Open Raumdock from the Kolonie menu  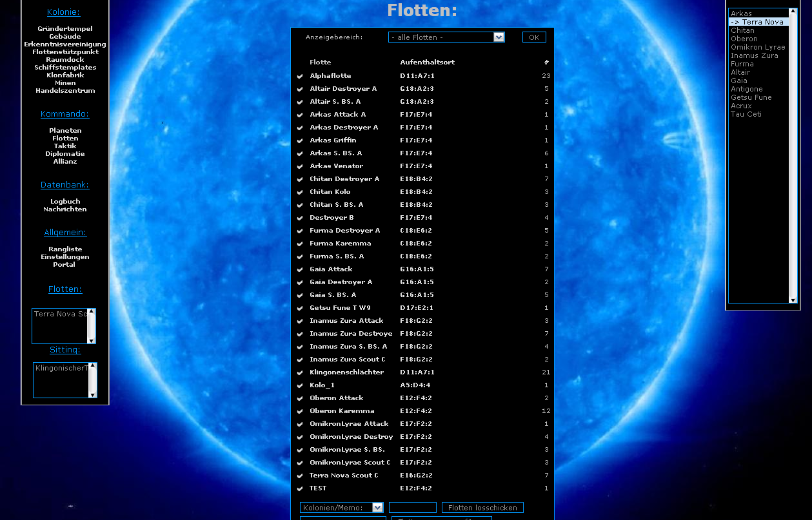pyautogui.click(x=65, y=60)
